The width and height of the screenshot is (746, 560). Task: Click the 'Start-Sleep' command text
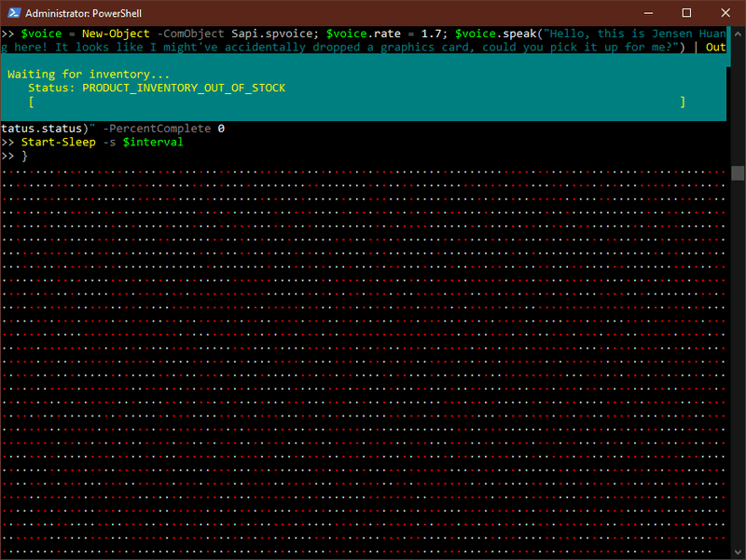59,143
